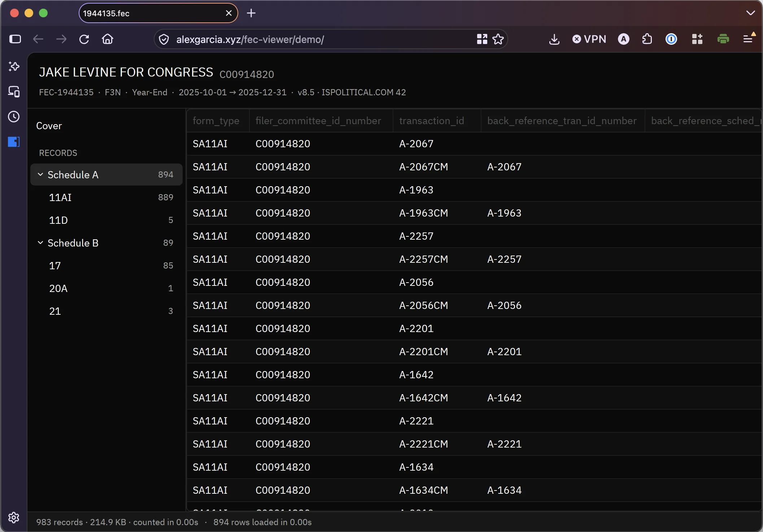Open history clock sidebar icon
This screenshot has width=763, height=532.
(x=14, y=117)
